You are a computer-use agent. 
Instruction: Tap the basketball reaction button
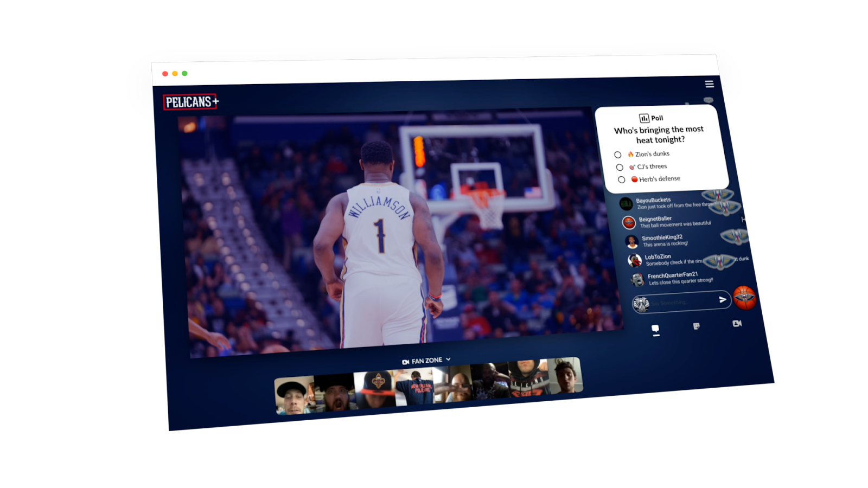[744, 297]
